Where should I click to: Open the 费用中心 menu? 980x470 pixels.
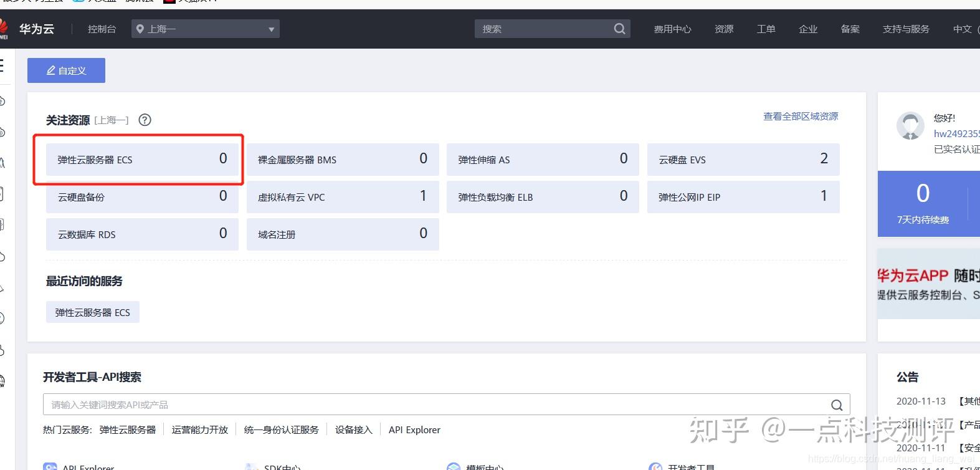pos(672,29)
